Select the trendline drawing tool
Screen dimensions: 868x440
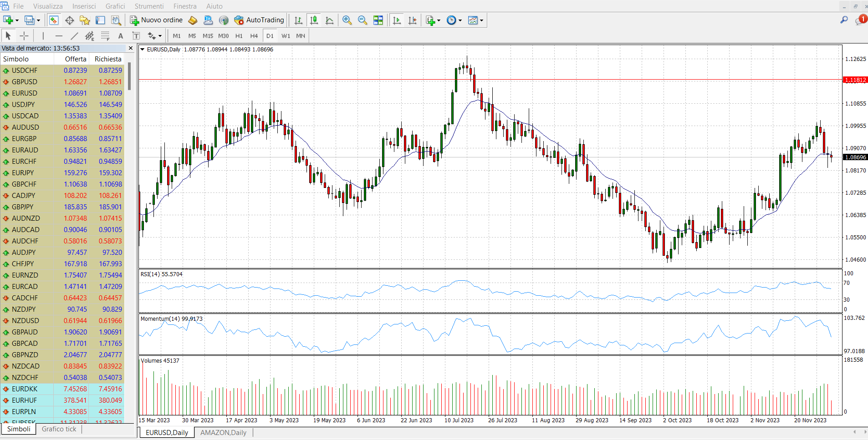pyautogui.click(x=74, y=36)
